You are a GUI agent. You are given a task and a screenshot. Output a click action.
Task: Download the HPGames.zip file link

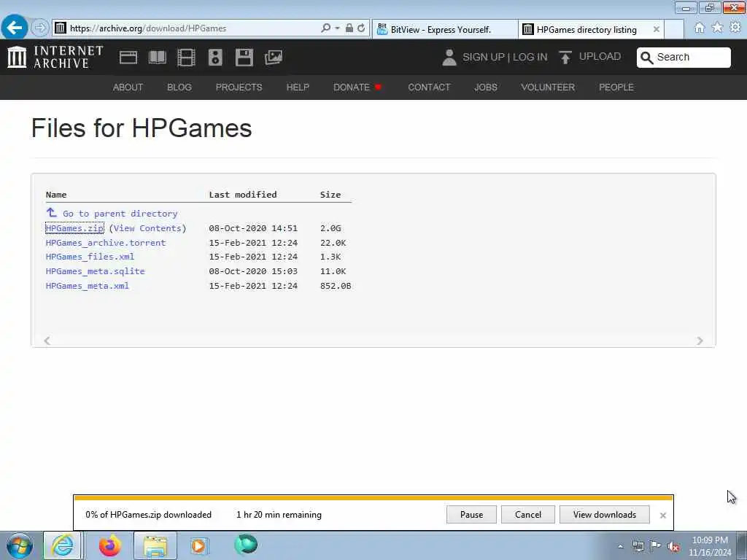coord(74,228)
